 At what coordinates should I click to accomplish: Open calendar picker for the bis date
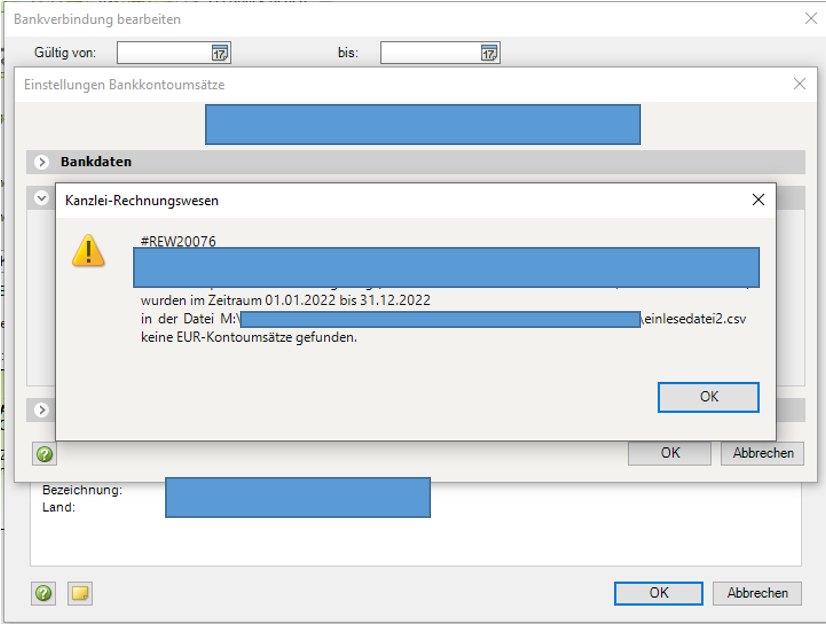coord(489,53)
